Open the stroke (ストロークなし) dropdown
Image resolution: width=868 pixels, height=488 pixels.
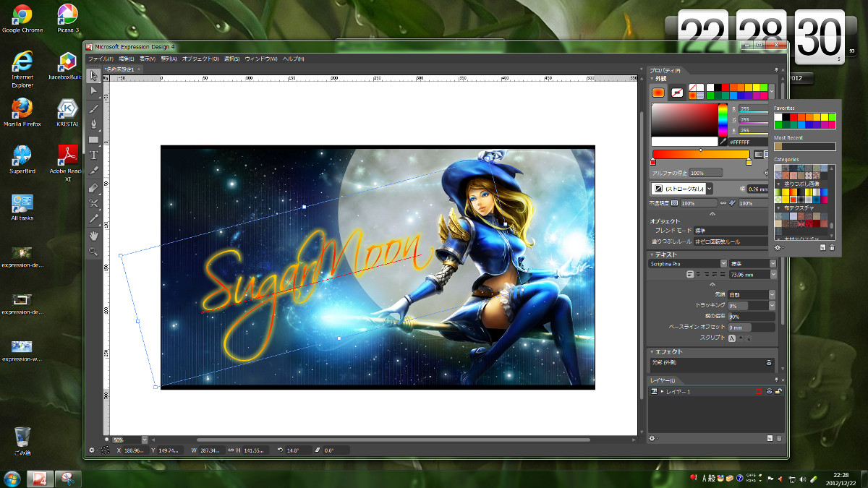pyautogui.click(x=709, y=188)
